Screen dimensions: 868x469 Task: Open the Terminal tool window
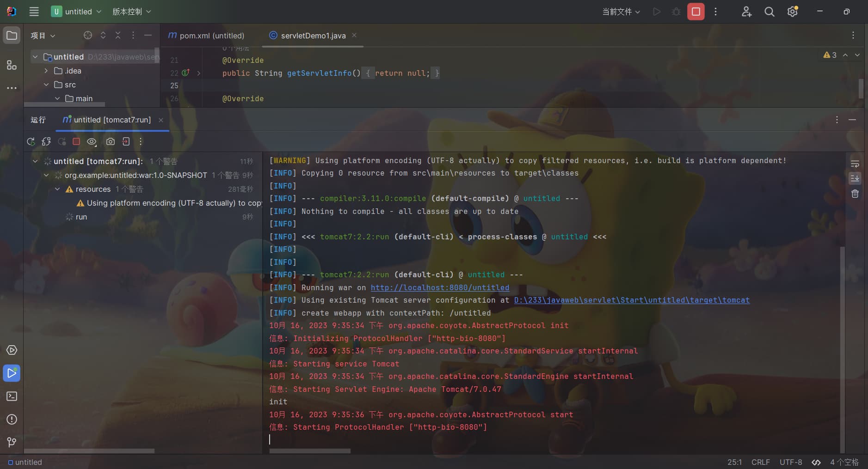[x=12, y=396]
